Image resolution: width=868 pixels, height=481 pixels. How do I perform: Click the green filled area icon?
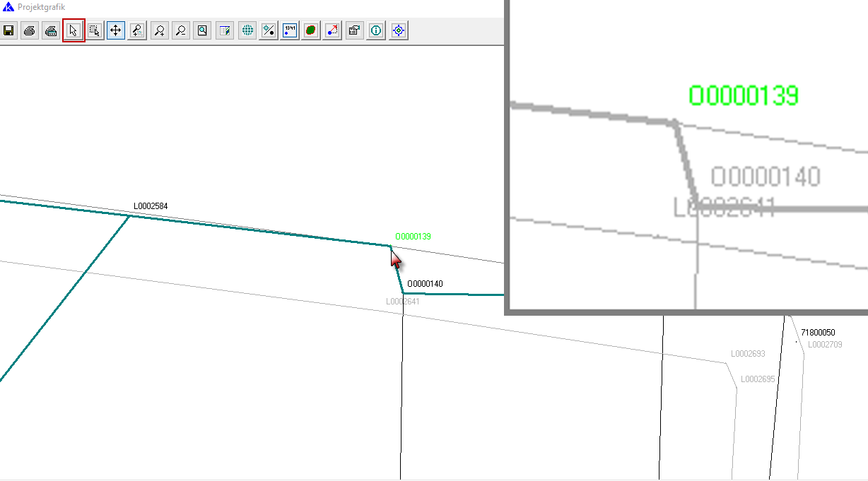pos(311,31)
